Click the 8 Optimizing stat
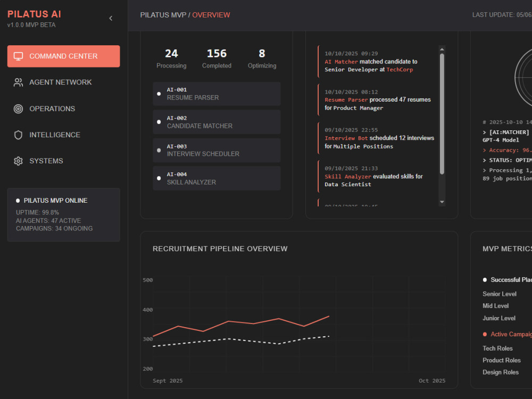 (262, 59)
